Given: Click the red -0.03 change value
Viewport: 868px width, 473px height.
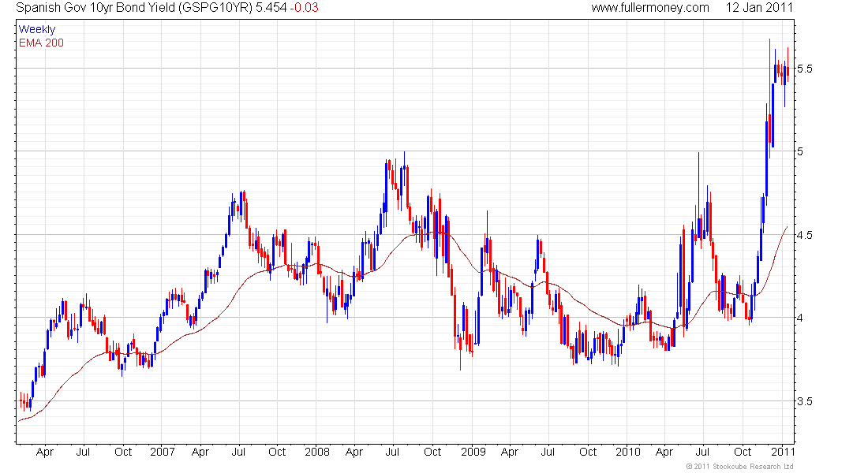Looking at the screenshot, I should coord(305,8).
